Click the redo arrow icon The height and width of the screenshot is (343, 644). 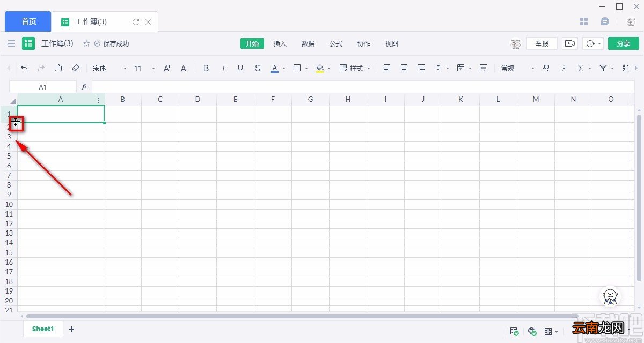pos(41,68)
